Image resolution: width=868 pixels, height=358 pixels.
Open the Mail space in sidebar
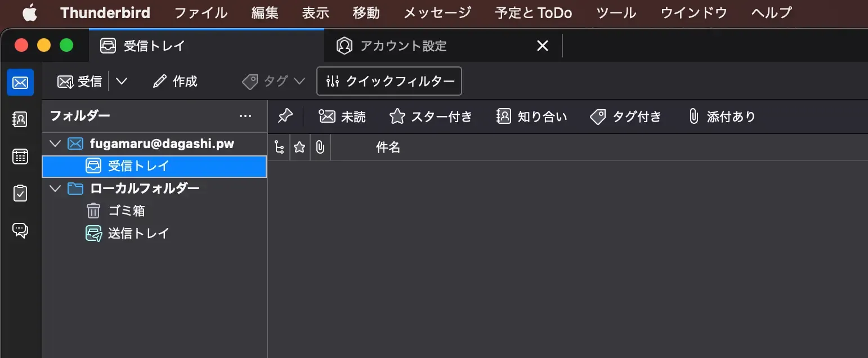pyautogui.click(x=20, y=83)
